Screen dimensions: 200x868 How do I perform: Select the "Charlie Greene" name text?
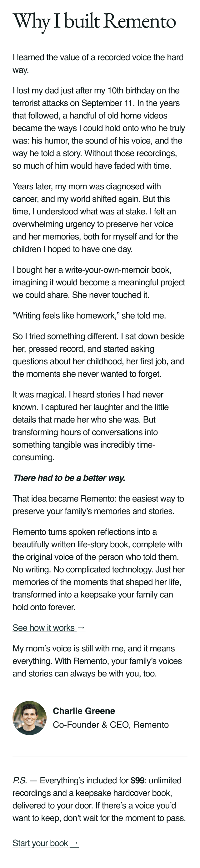84,711
